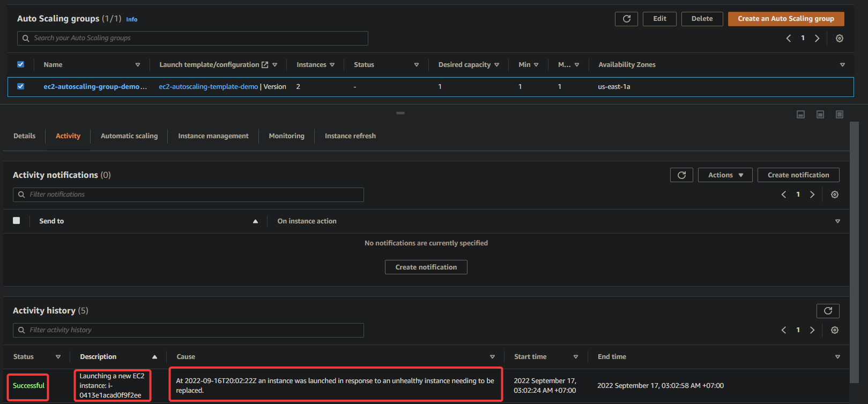Image resolution: width=868 pixels, height=404 pixels.
Task: Switch to the Details tab
Action: coord(25,136)
